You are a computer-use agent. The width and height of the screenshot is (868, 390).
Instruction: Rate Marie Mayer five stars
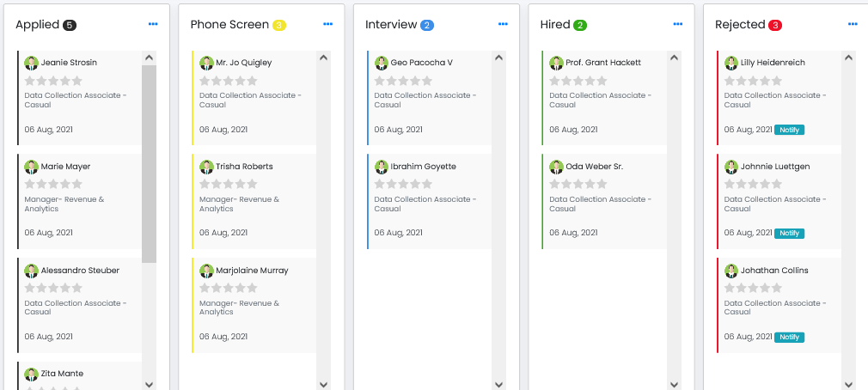[x=77, y=184]
